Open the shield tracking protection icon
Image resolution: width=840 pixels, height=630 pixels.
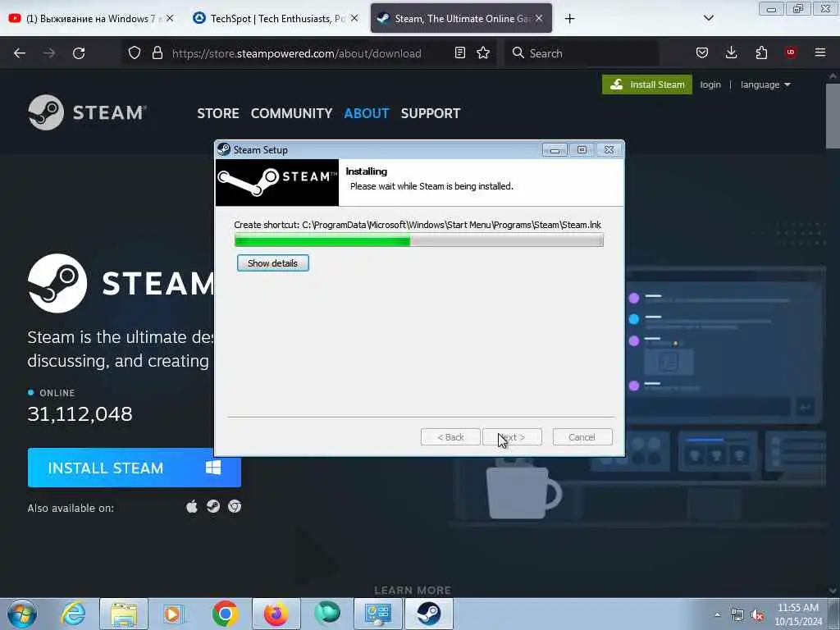tap(135, 53)
